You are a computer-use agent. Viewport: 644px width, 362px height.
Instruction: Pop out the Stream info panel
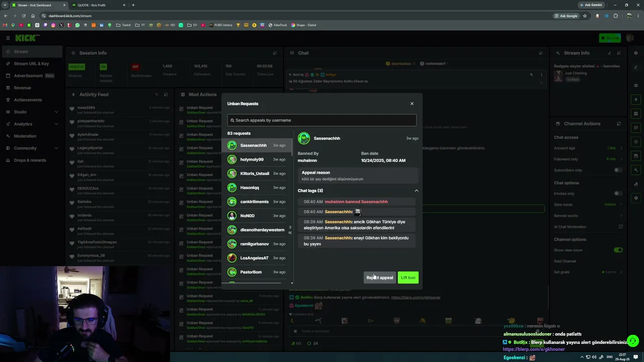[619, 53]
